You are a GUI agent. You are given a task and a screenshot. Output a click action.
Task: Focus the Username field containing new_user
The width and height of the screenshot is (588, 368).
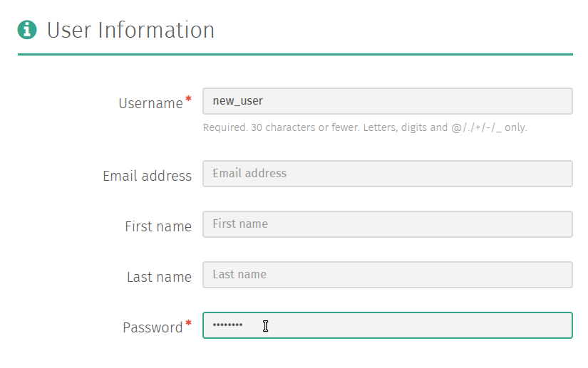(388, 101)
